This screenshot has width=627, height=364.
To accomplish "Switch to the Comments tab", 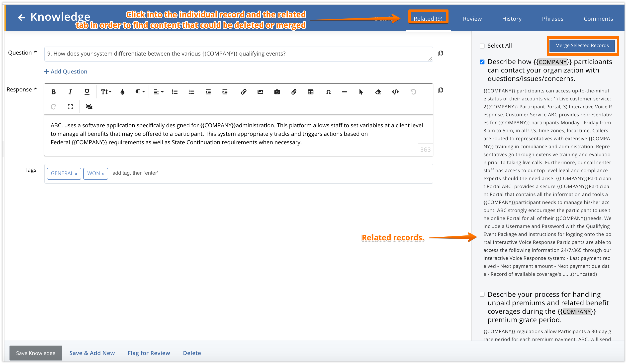I will 598,19.
